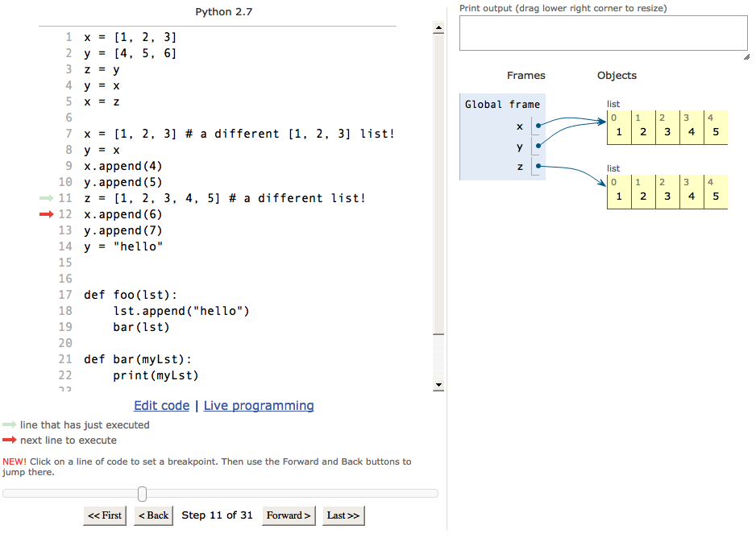756x542 pixels.
Task: Click variable y in Global frame
Action: click(x=519, y=147)
